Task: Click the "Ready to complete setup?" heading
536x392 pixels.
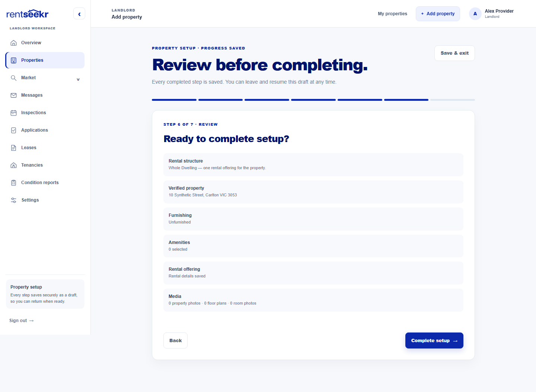Action: [226, 139]
